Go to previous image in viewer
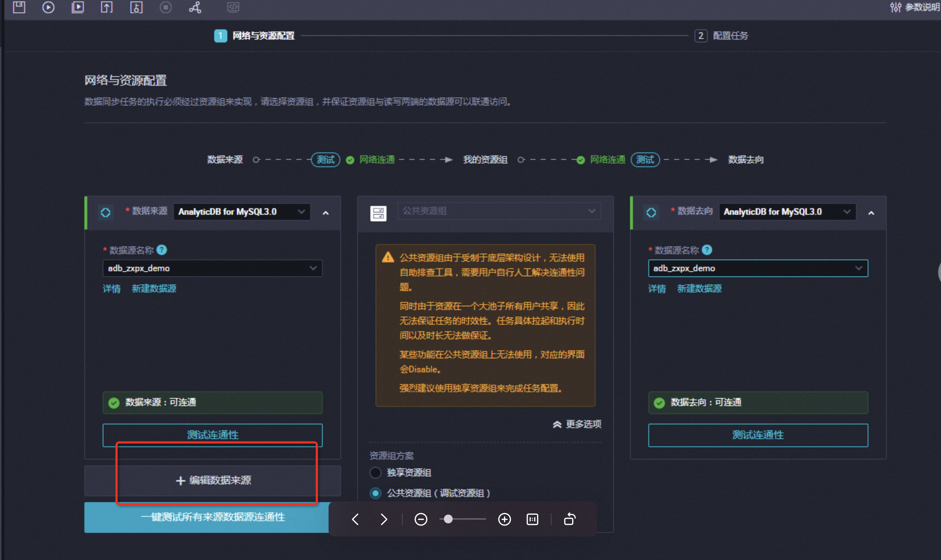Viewport: 941px width, 560px height. (x=355, y=519)
